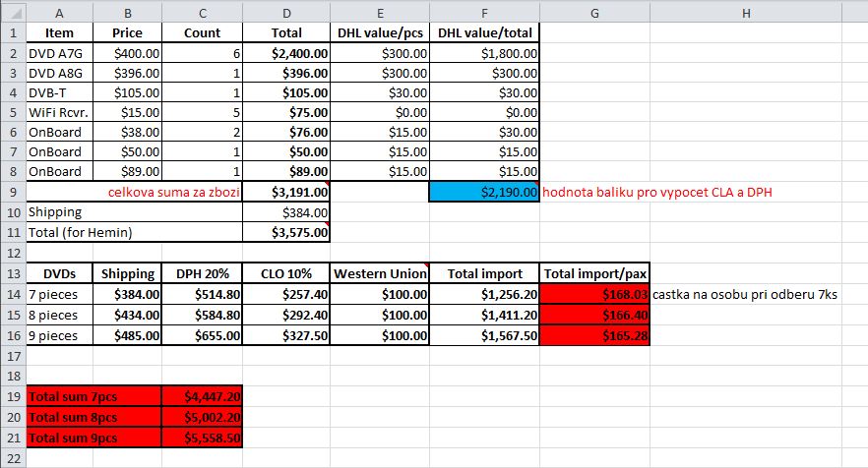Select the DPH 20% header cell
Screen dimensions: 868x468
coord(202,273)
